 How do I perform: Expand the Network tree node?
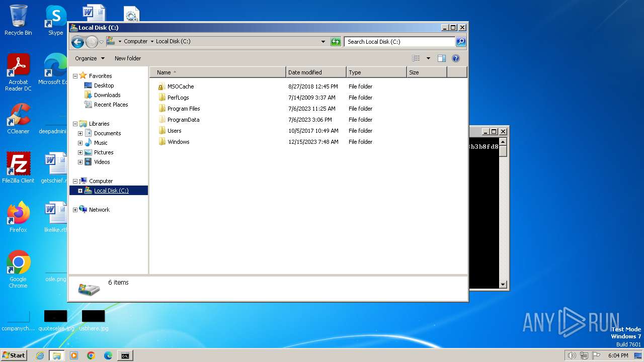(x=75, y=210)
